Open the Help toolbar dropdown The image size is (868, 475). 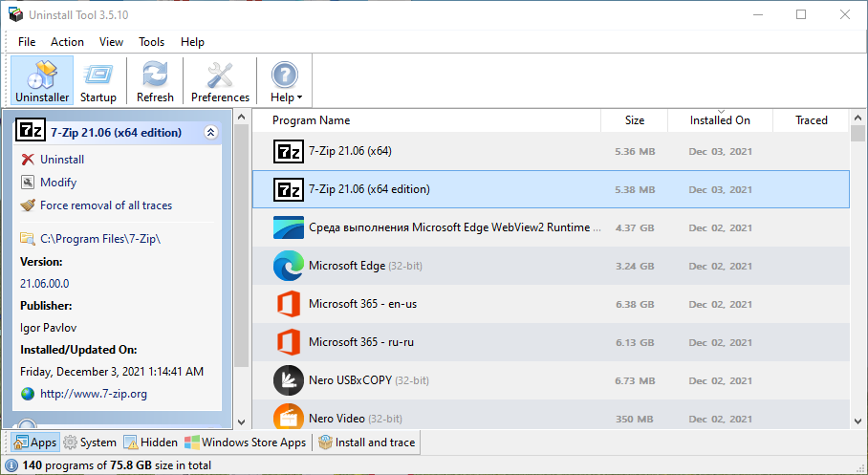coord(285,81)
